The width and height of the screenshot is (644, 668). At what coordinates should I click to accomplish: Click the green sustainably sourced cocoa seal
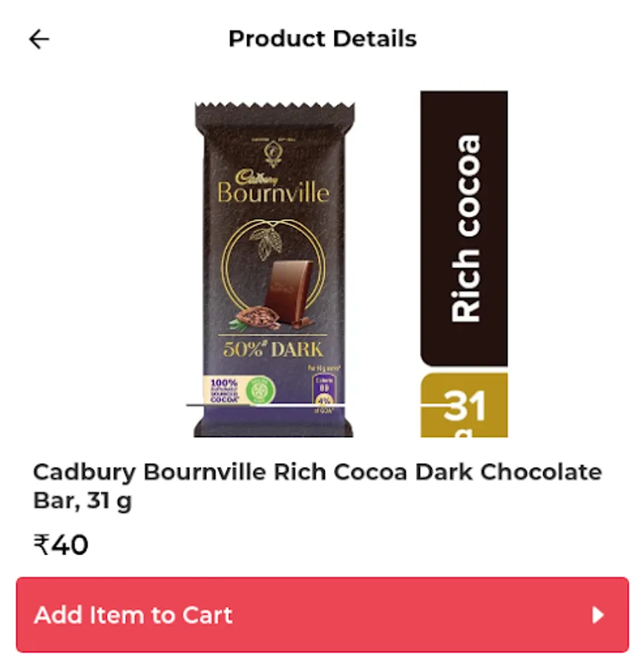tap(260, 390)
